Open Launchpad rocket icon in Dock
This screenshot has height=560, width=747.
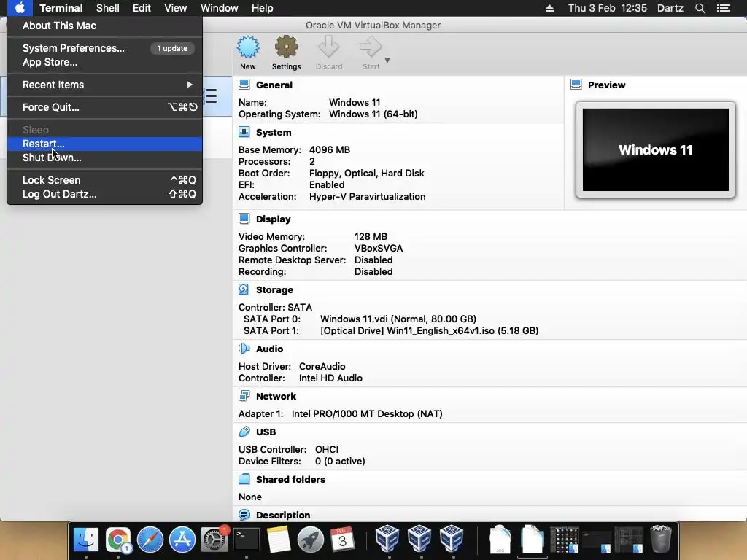tap(310, 540)
